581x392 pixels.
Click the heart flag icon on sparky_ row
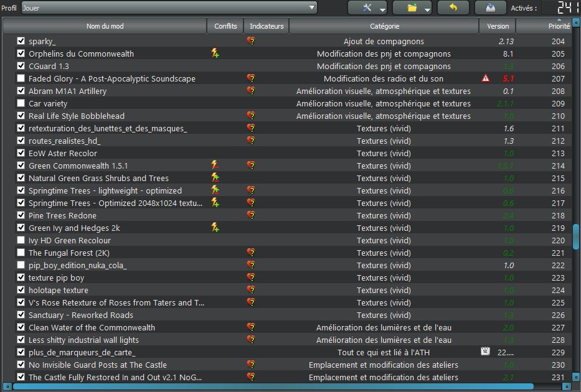coord(251,41)
